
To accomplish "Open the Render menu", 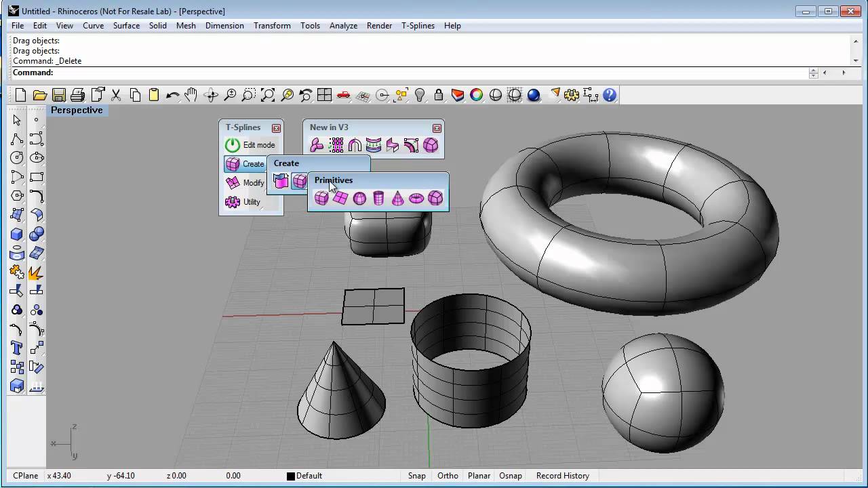I will (379, 26).
